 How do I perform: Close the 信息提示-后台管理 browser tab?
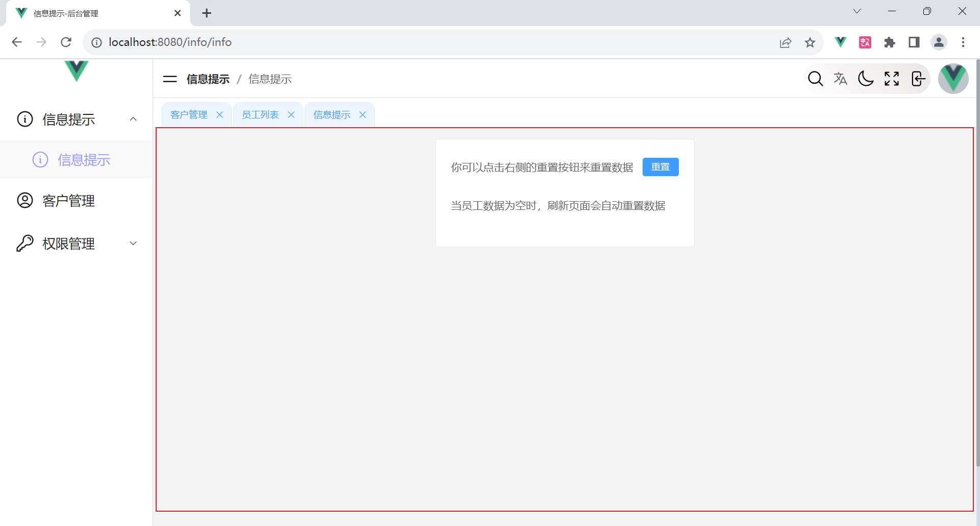178,13
